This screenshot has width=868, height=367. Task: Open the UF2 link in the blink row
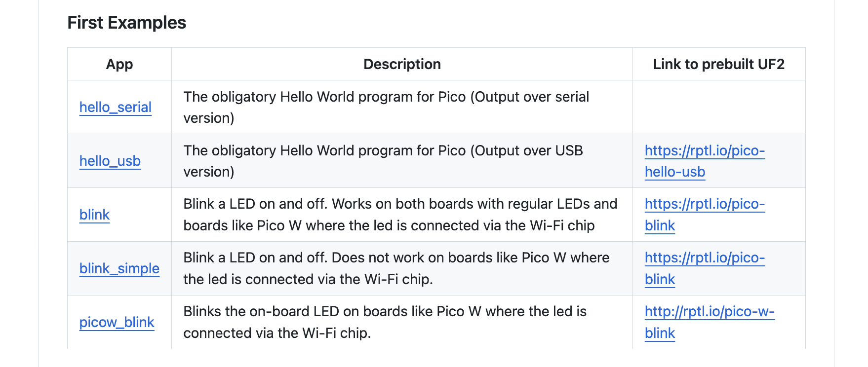click(705, 215)
